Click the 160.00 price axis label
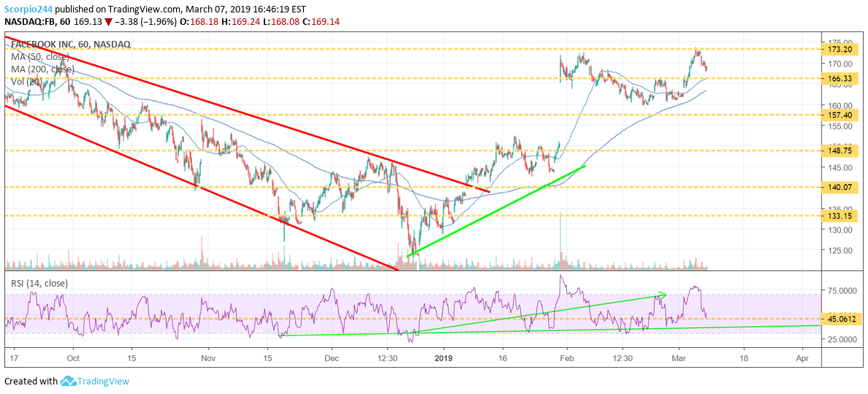 840,105
